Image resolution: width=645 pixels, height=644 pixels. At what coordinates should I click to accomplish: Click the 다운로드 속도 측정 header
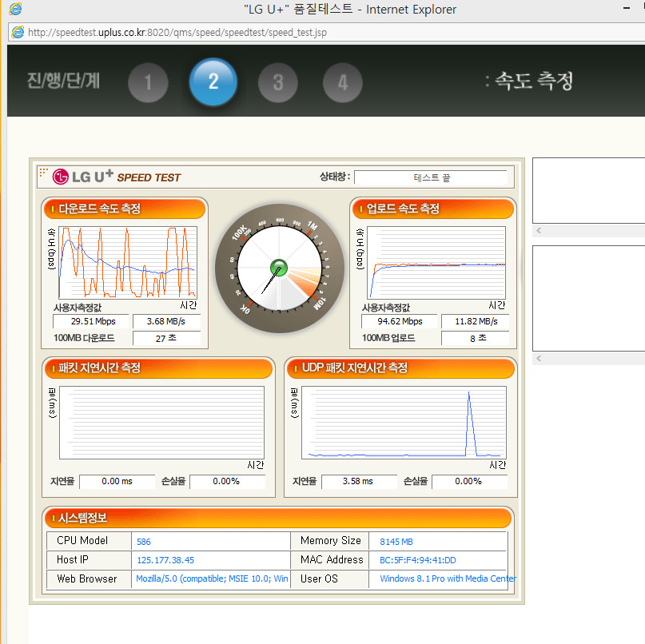[x=125, y=209]
